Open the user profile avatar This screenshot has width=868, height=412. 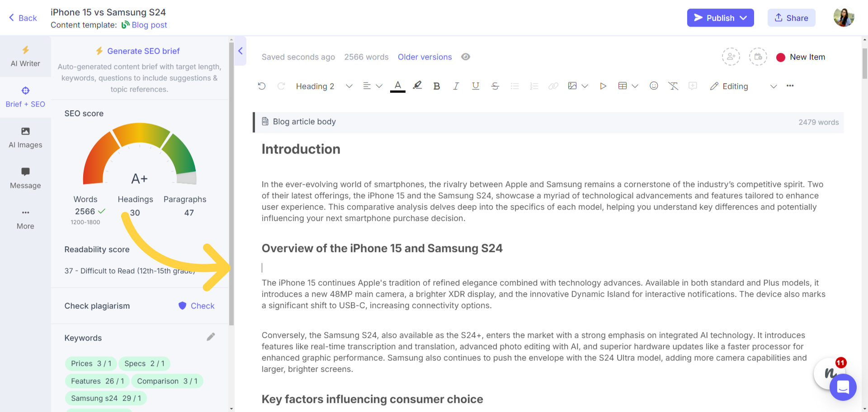[x=844, y=18]
